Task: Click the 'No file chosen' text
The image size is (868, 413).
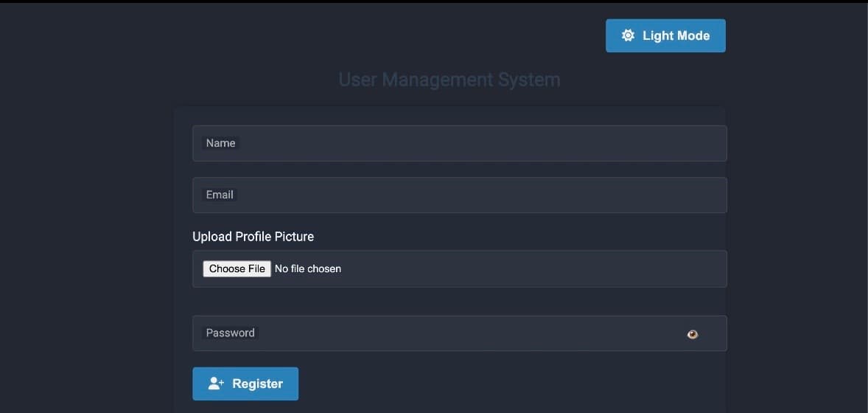Action: coord(308,269)
